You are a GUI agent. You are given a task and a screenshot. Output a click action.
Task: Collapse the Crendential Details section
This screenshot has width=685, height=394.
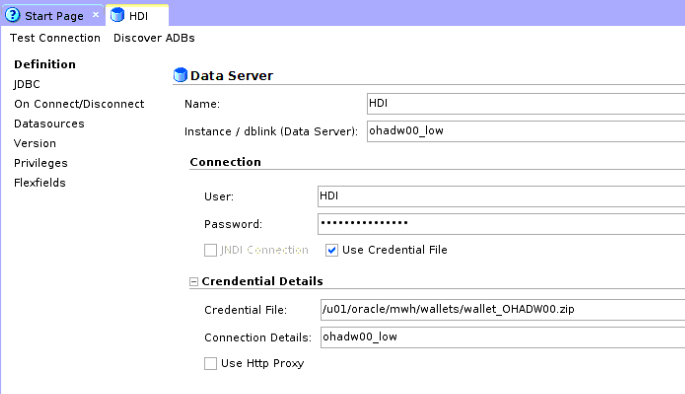click(194, 282)
